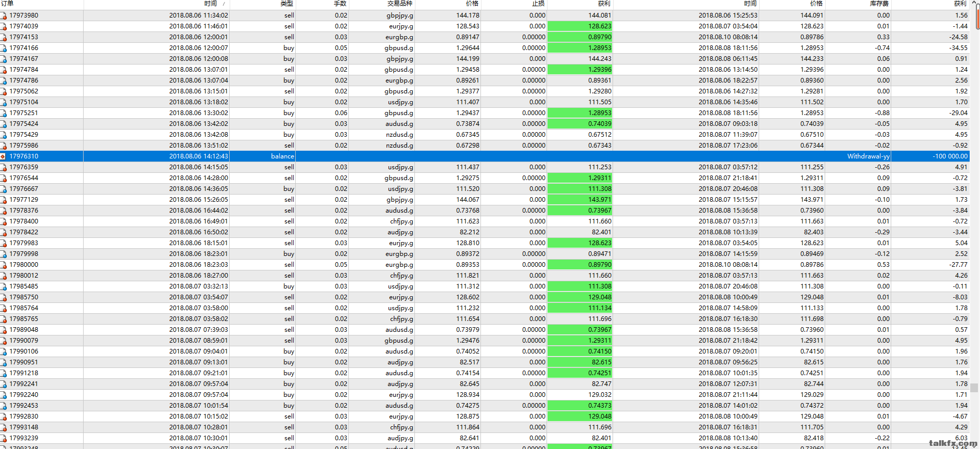This screenshot has height=449, width=980.
Task: Click the order icon beside 17985485
Action: coord(4,286)
